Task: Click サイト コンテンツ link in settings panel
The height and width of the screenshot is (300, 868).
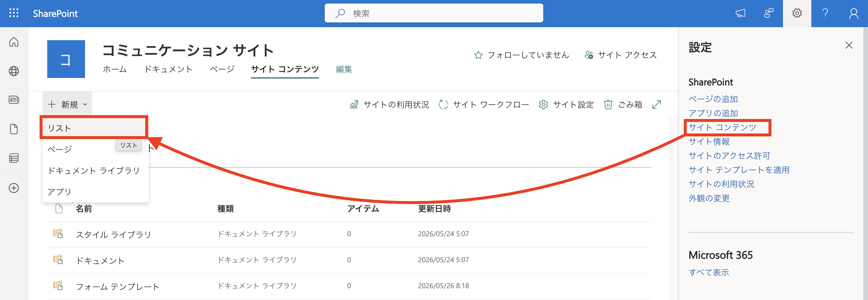Action: [x=722, y=127]
